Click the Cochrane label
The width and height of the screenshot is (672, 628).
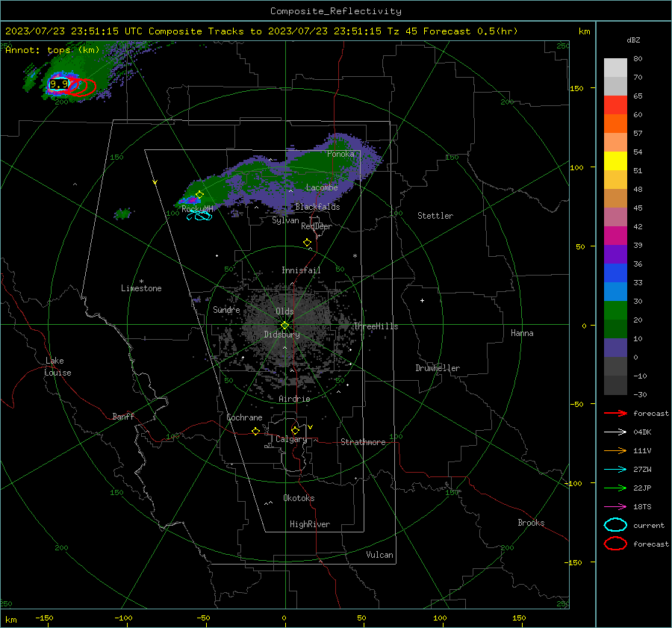[244, 417]
